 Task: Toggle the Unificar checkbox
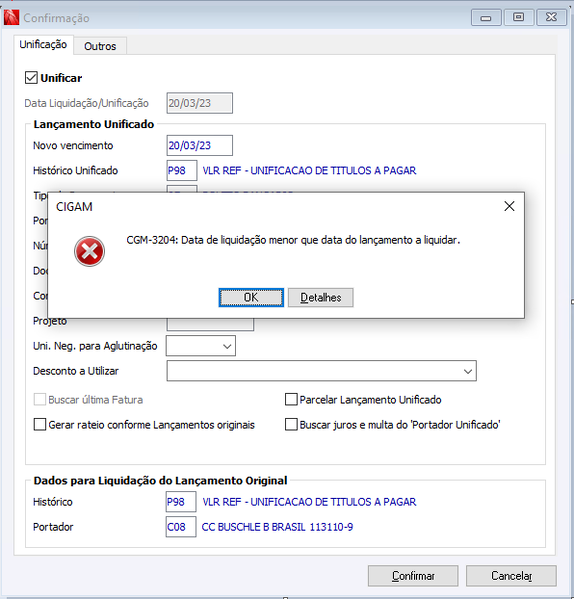[x=31, y=78]
